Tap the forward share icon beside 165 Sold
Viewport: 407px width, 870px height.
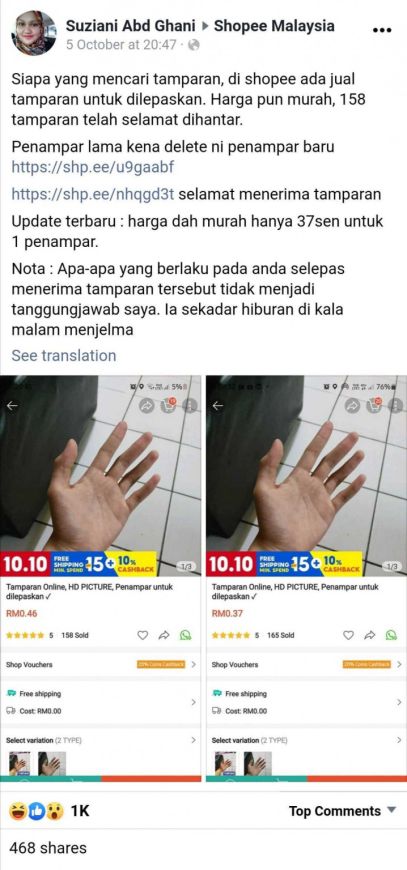click(x=369, y=635)
